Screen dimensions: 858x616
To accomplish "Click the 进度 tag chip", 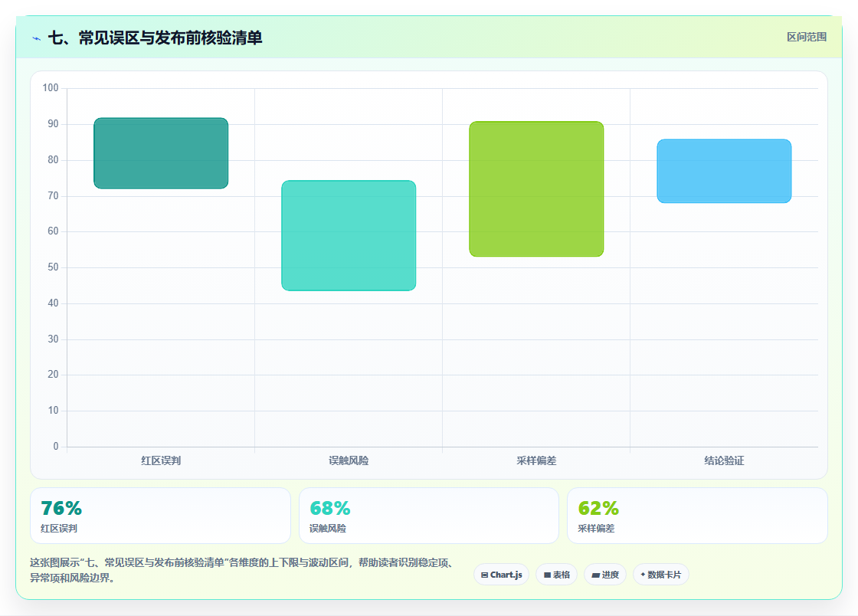I will coord(605,575).
